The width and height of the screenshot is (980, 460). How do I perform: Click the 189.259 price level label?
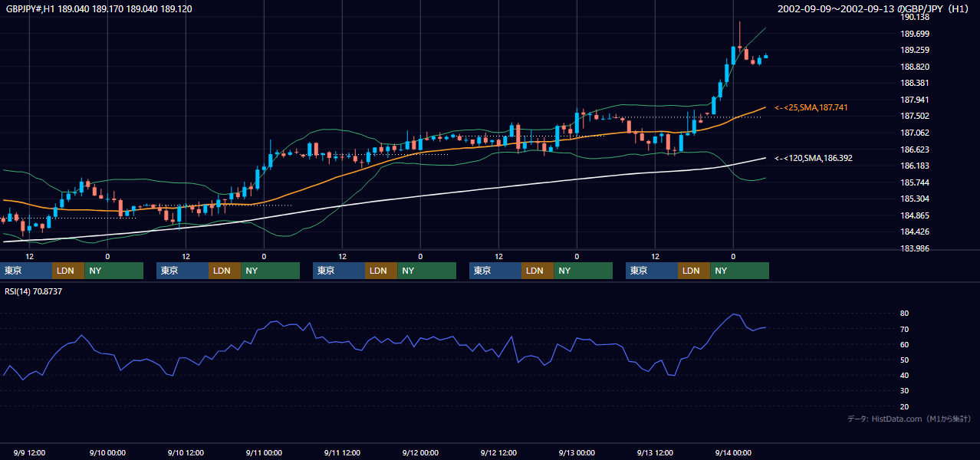point(914,51)
